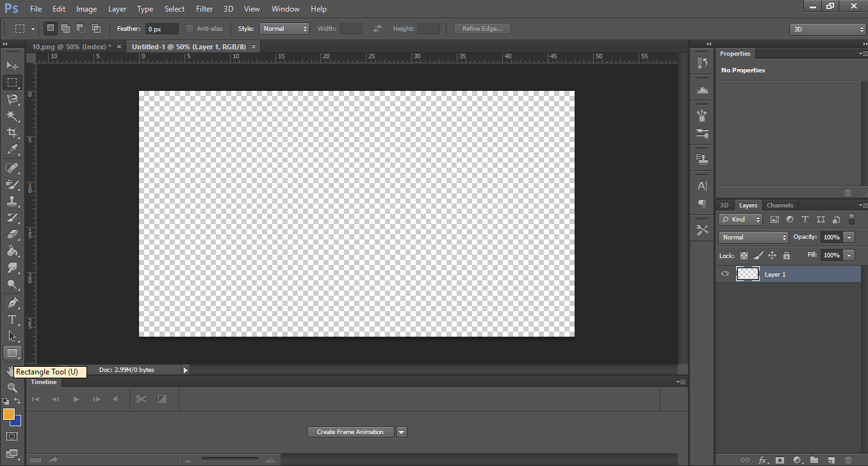
Task: Create a new layer group
Action: tap(814, 460)
